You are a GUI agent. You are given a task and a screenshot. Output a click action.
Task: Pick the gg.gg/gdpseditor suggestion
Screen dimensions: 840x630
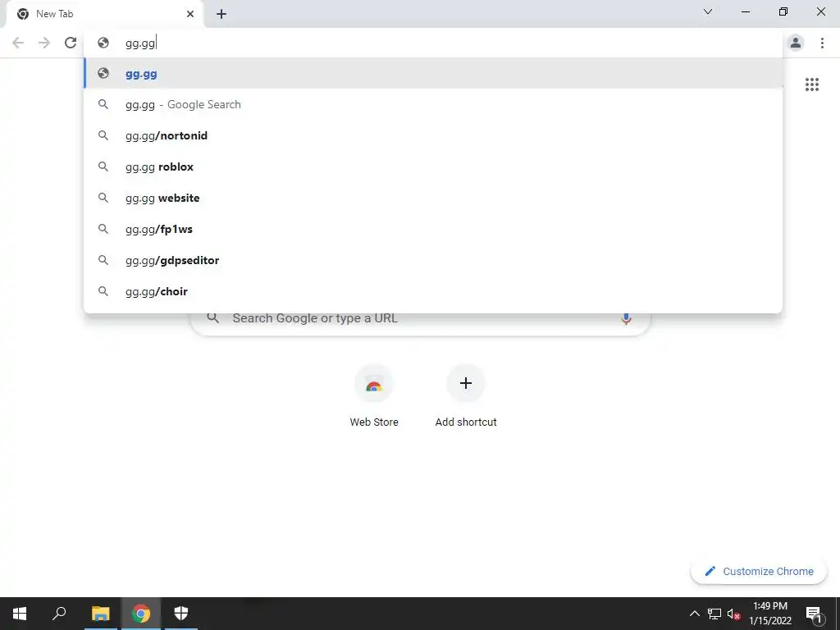click(433, 260)
